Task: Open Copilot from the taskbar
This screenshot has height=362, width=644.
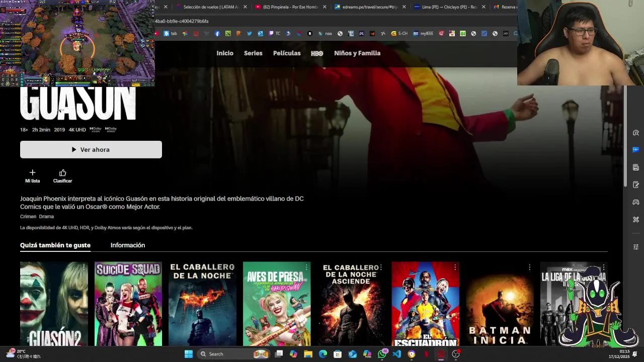Action: (293, 354)
